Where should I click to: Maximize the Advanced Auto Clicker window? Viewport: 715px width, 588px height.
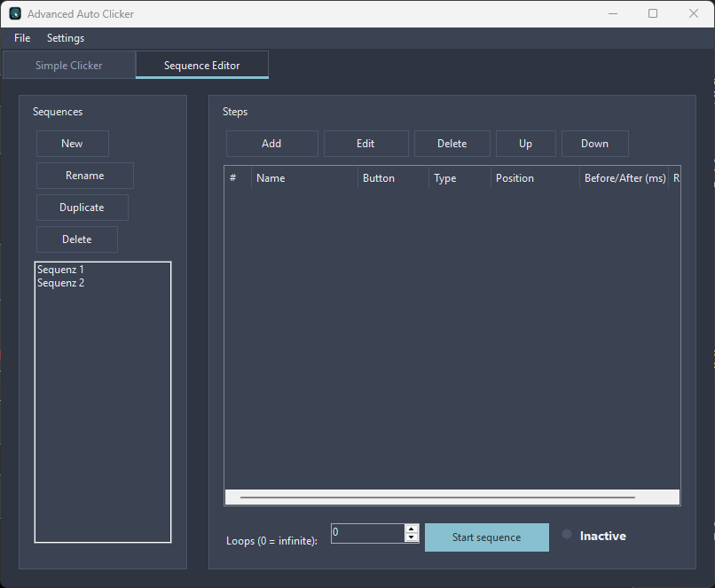653,13
